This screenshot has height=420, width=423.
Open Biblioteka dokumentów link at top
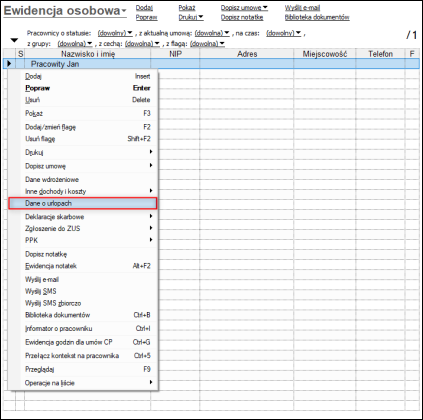point(317,17)
